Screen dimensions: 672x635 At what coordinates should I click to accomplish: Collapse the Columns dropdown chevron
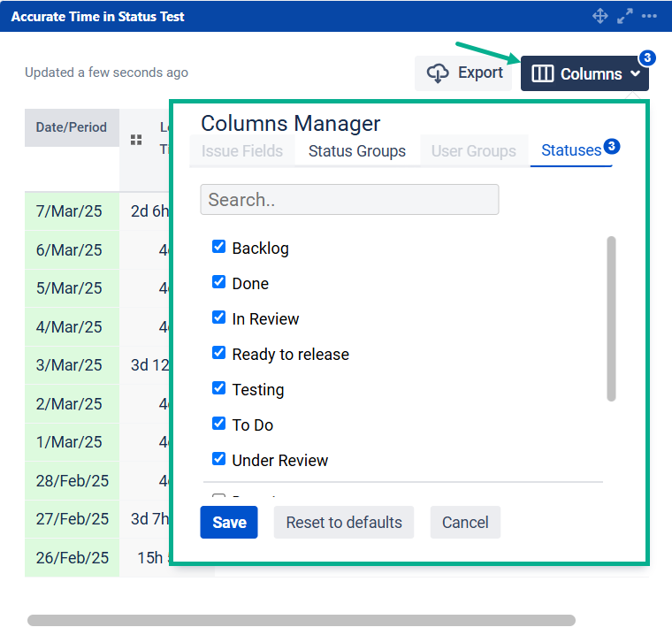[636, 74]
